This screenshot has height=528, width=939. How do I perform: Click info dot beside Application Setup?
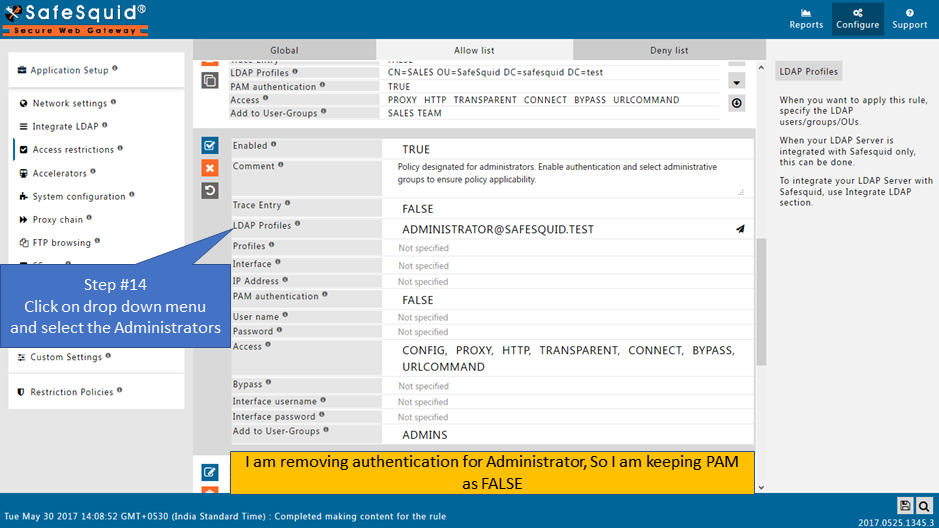(x=115, y=69)
